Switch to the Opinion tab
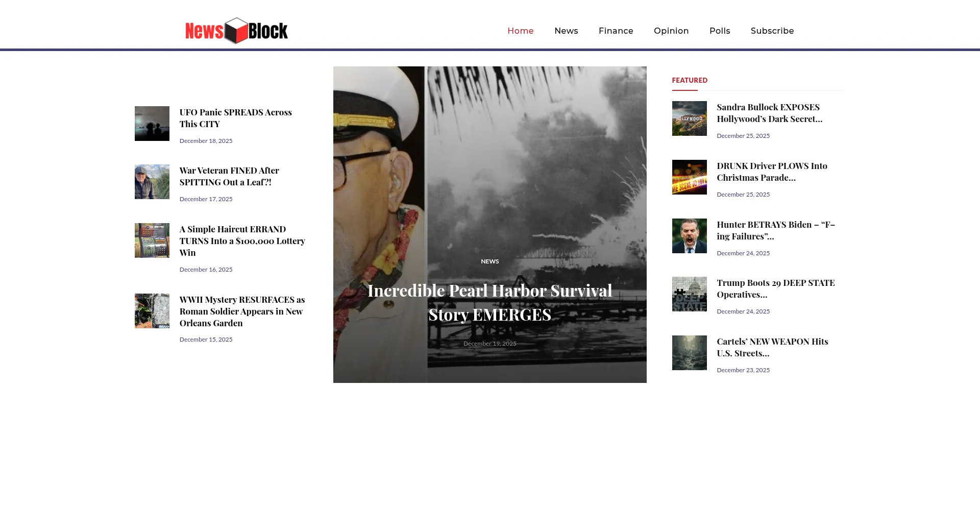Image resolution: width=980 pixels, height=507 pixels. click(x=671, y=31)
